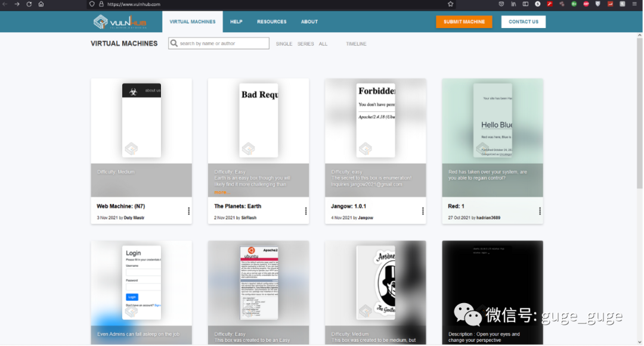
Task: Click the 'Difficulty: Medium' text on N7 card
Action: click(x=116, y=172)
